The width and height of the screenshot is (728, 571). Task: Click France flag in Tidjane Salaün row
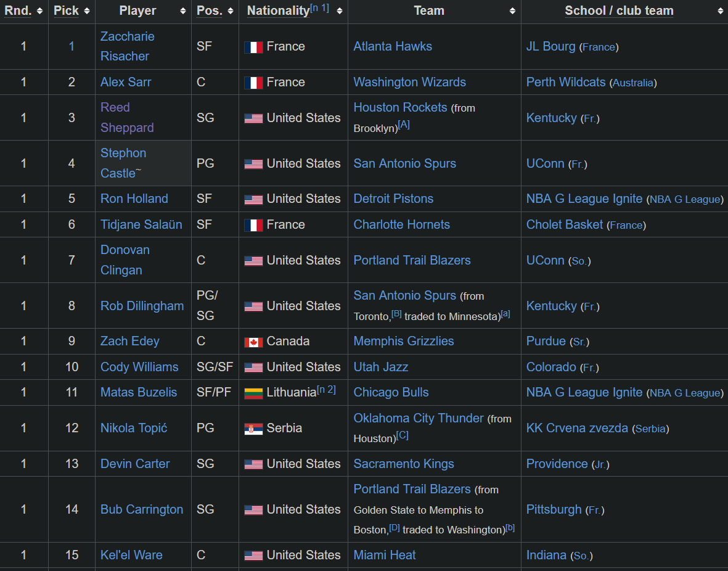coord(253,225)
